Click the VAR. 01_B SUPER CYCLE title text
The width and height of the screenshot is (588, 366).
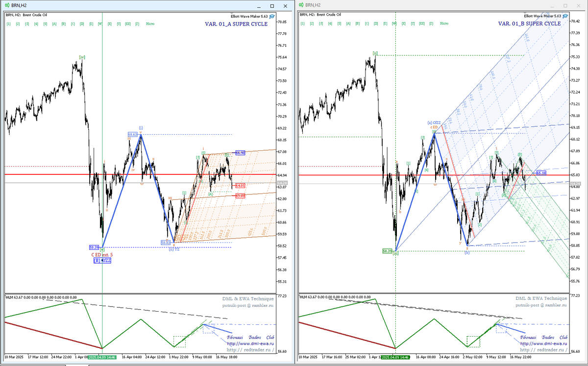click(530, 24)
